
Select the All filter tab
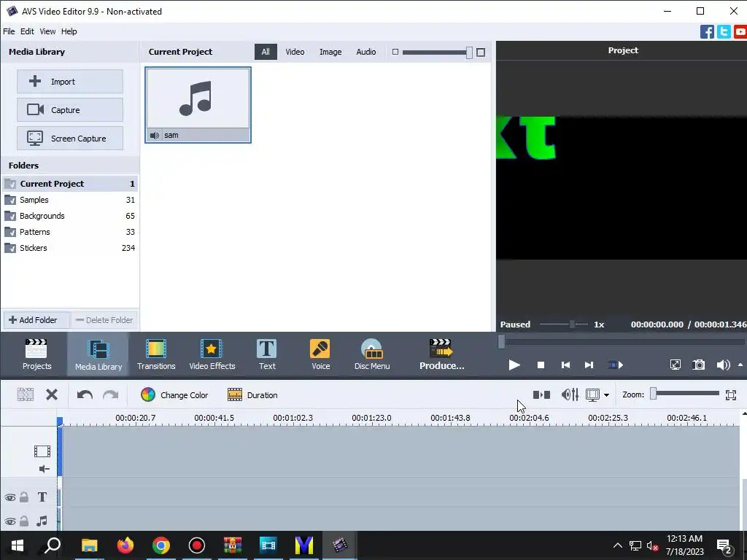[266, 52]
